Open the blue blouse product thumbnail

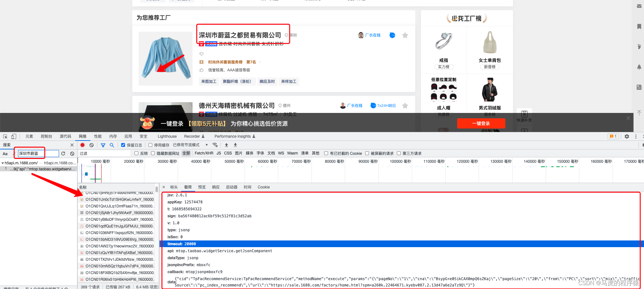(166, 59)
